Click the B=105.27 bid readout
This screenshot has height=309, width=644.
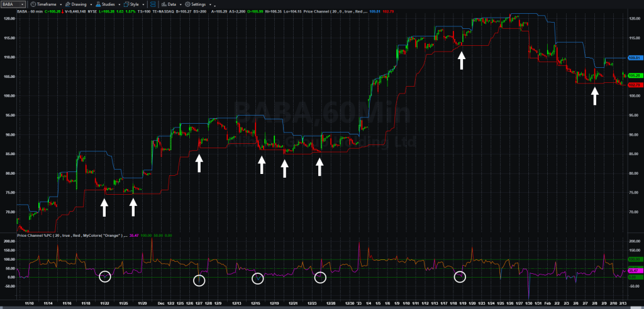coord(184,11)
